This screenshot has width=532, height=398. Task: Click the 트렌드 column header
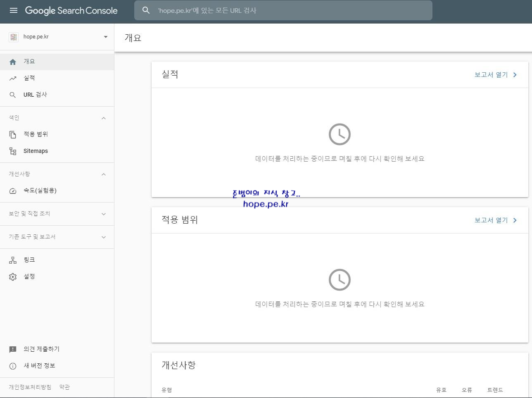(495, 390)
